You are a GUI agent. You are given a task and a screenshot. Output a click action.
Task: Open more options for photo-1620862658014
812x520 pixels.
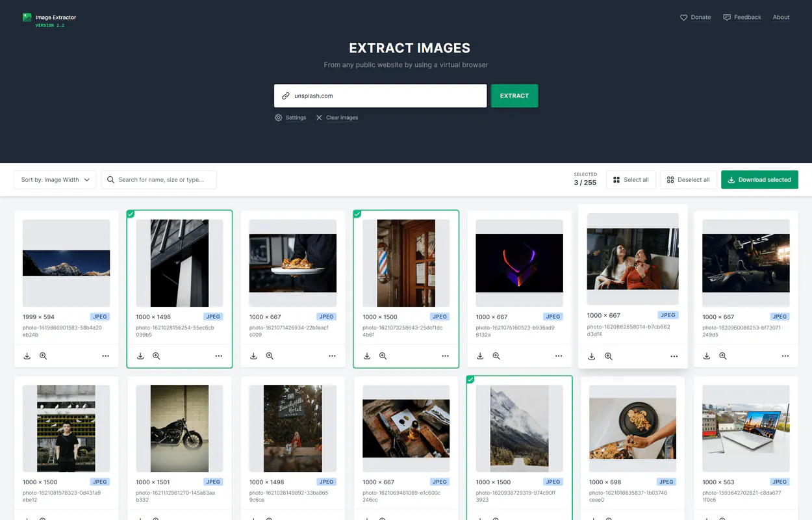coord(674,356)
